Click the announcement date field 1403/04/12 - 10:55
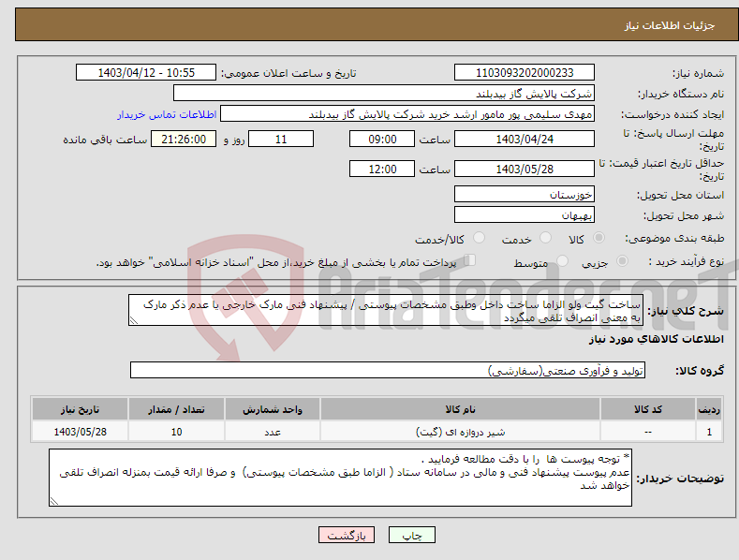The width and height of the screenshot is (739, 560). coord(146,73)
